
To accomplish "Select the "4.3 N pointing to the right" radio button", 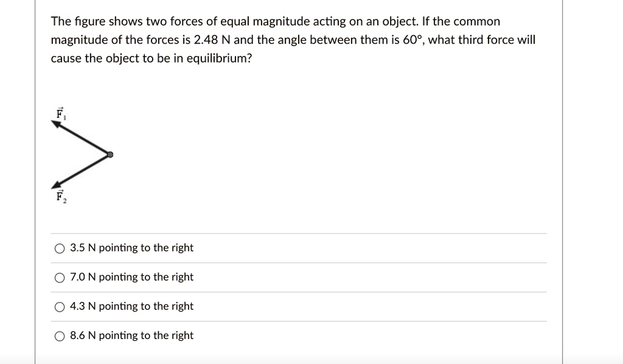I will point(60,306).
